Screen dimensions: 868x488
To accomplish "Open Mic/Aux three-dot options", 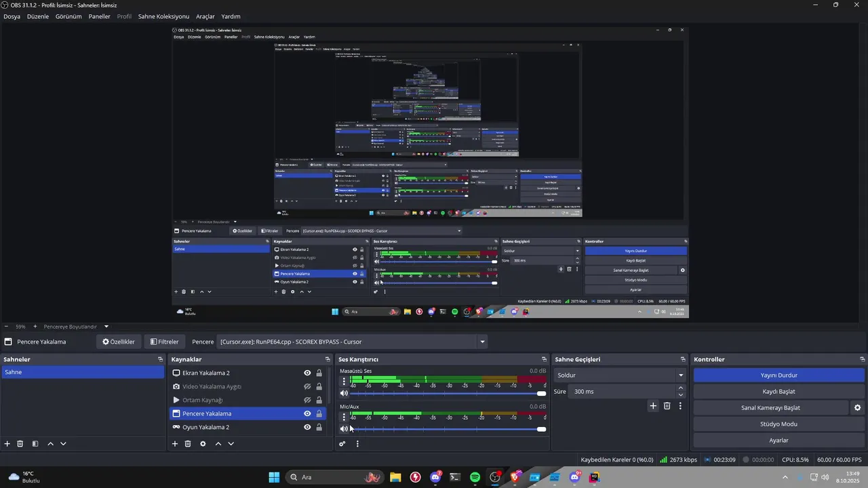I will tap(344, 417).
